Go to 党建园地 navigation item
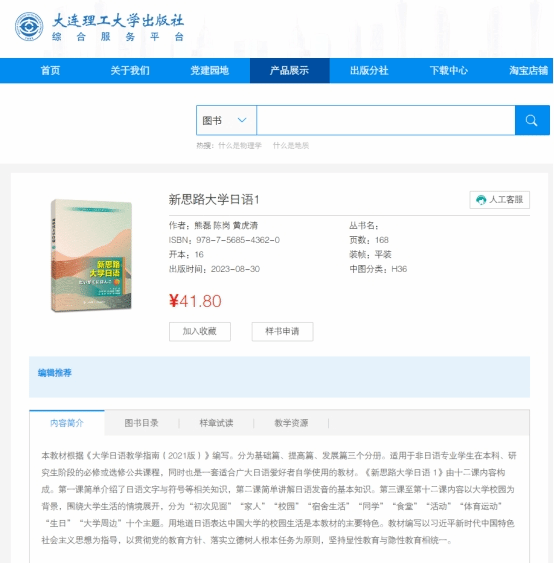Screen dimensions: 554x563 click(210, 70)
